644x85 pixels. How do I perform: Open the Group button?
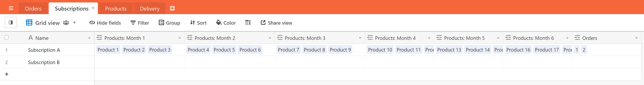tap(170, 23)
